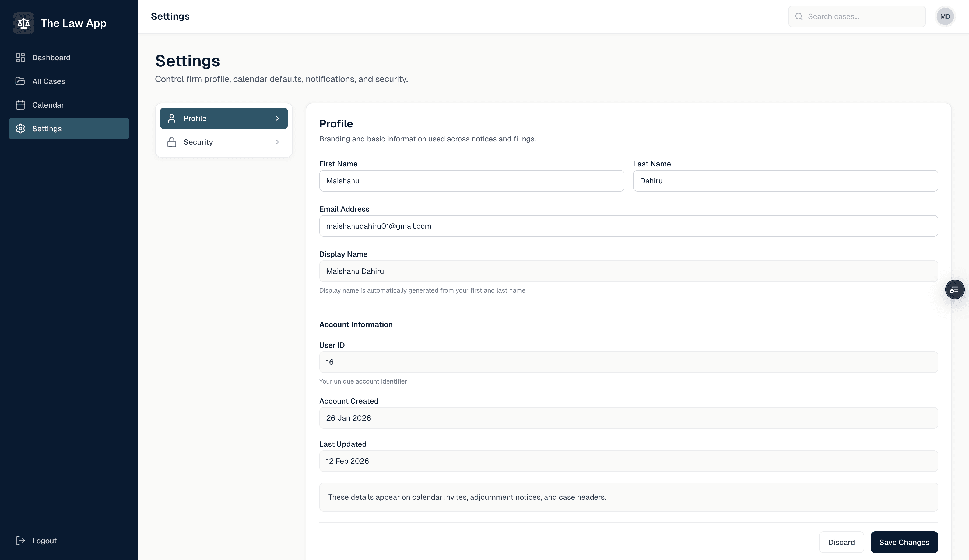969x560 pixels.
Task: Click the Dashboard grid icon
Action: [20, 58]
